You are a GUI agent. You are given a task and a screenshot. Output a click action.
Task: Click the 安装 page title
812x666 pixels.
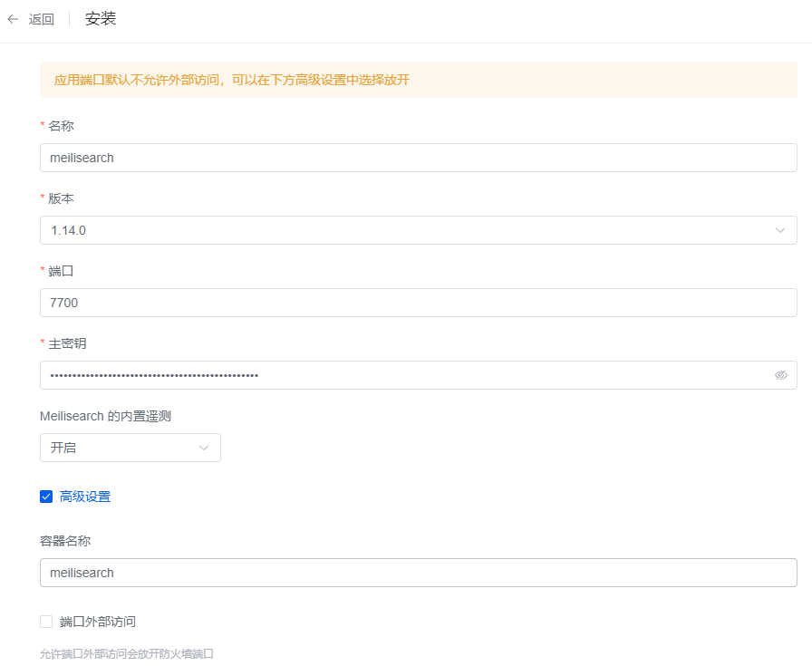coord(101,19)
